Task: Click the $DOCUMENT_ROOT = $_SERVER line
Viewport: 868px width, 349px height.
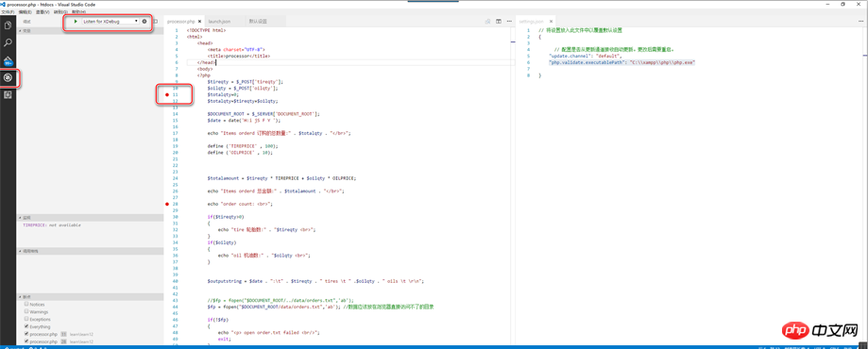Action: [264, 114]
